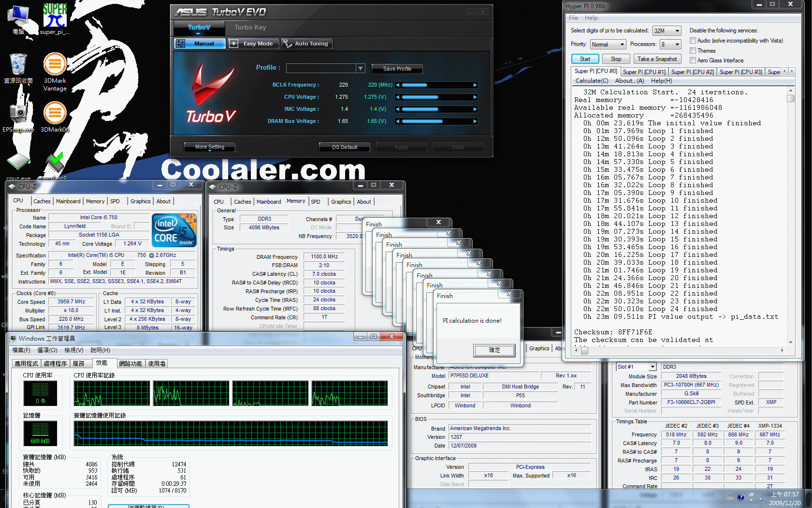Click the Intel Core i5 750 Name field
Viewport: 812px width, 508px height.
tap(99, 218)
